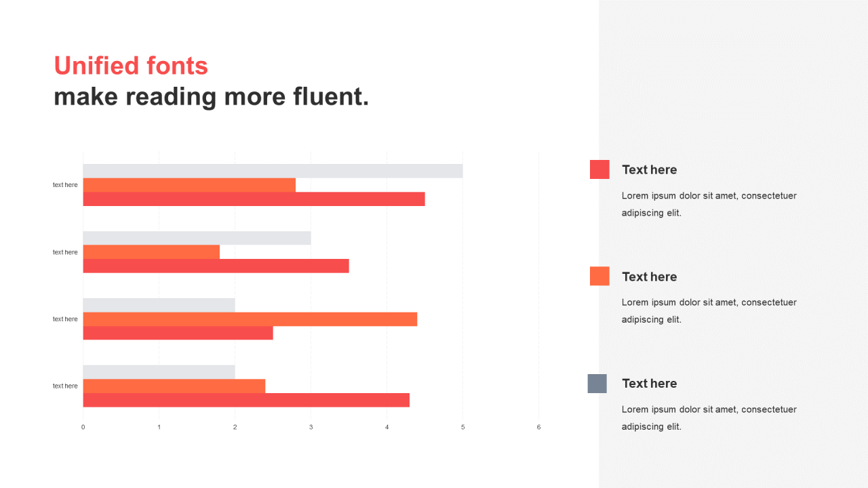The height and width of the screenshot is (488, 868).
Task: Select the longest gray bar in the chart
Action: (x=273, y=171)
